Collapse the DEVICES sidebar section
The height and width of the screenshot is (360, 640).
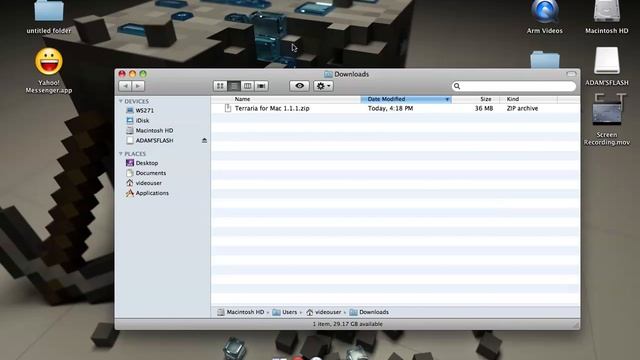coord(121,101)
